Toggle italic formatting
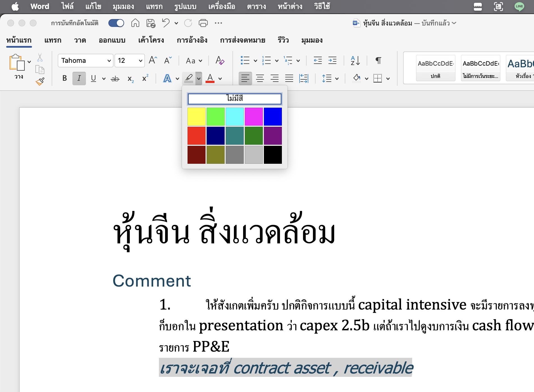The height and width of the screenshot is (392, 534). pyautogui.click(x=79, y=78)
